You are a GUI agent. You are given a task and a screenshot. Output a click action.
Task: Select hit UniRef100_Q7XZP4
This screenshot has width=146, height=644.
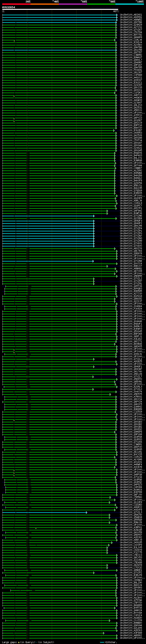click(x=131, y=228)
